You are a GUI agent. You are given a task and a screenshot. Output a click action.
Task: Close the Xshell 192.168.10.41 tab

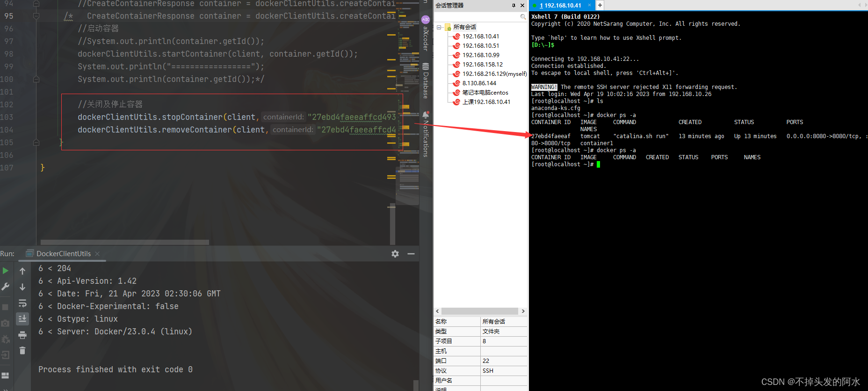(x=589, y=5)
